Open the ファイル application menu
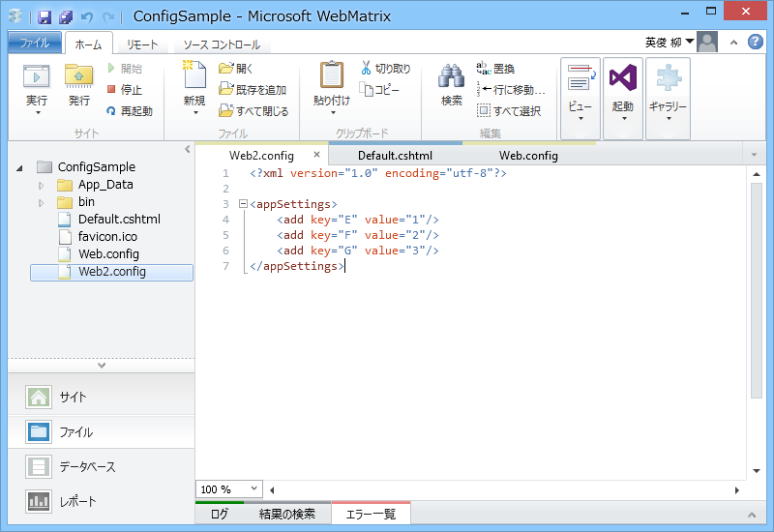 (x=35, y=43)
